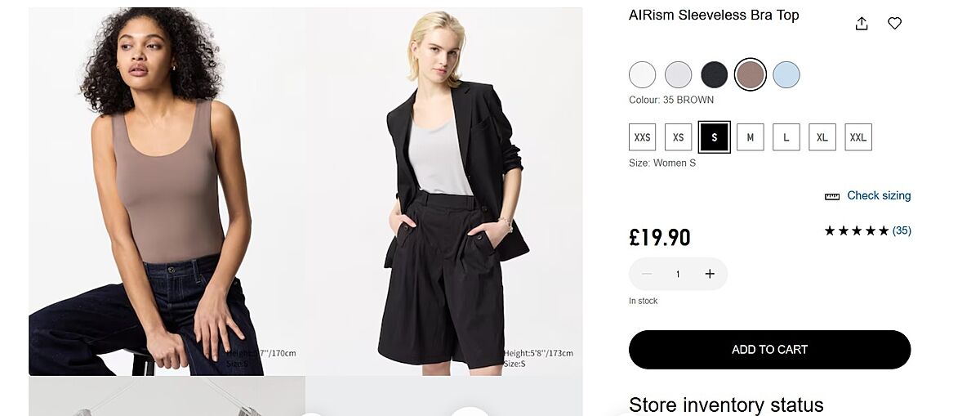The image size is (980, 416).
Task: Click the five-star rating icons
Action: click(x=856, y=230)
